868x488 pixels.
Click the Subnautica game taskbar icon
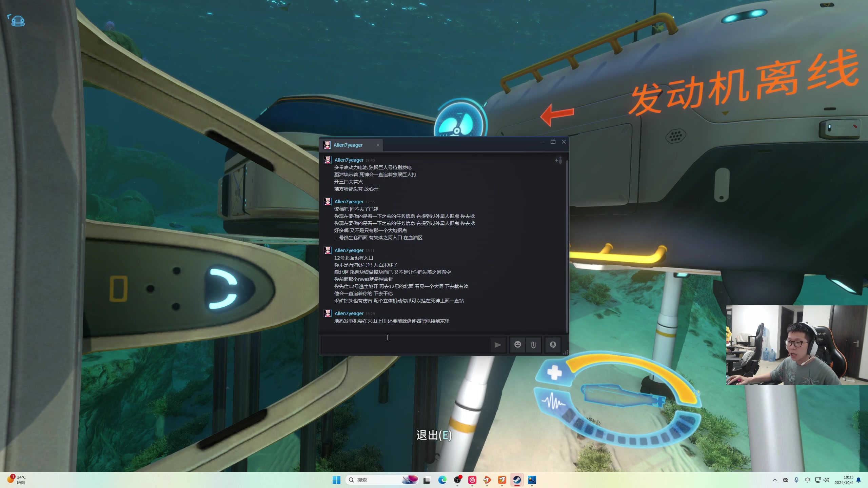(532, 480)
